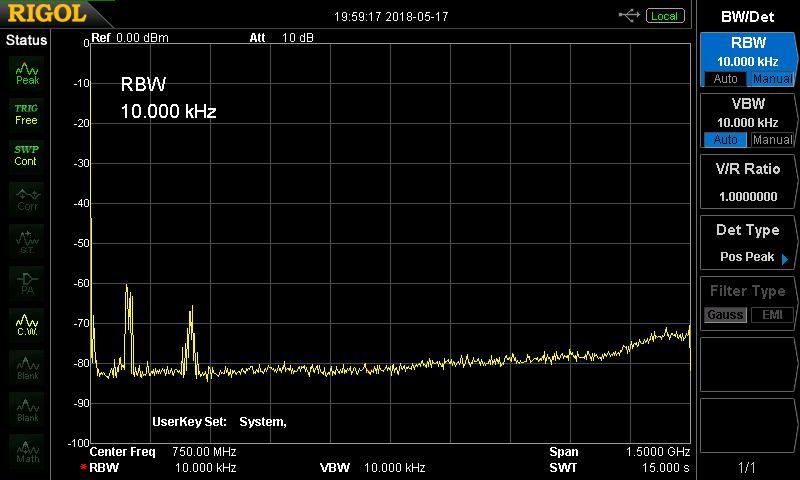Viewport: 800px width, 480px height.
Task: Click the second Blank trace icon
Action: (27, 409)
